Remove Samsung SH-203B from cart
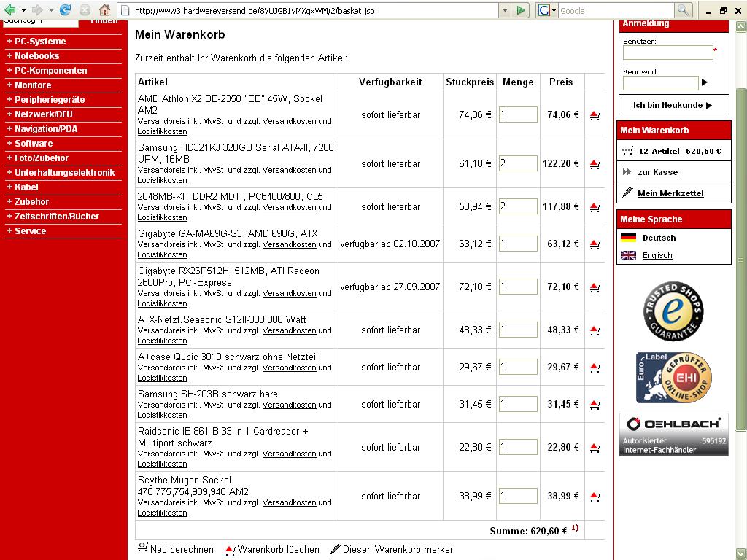The height and width of the screenshot is (560, 747). pyautogui.click(x=595, y=404)
